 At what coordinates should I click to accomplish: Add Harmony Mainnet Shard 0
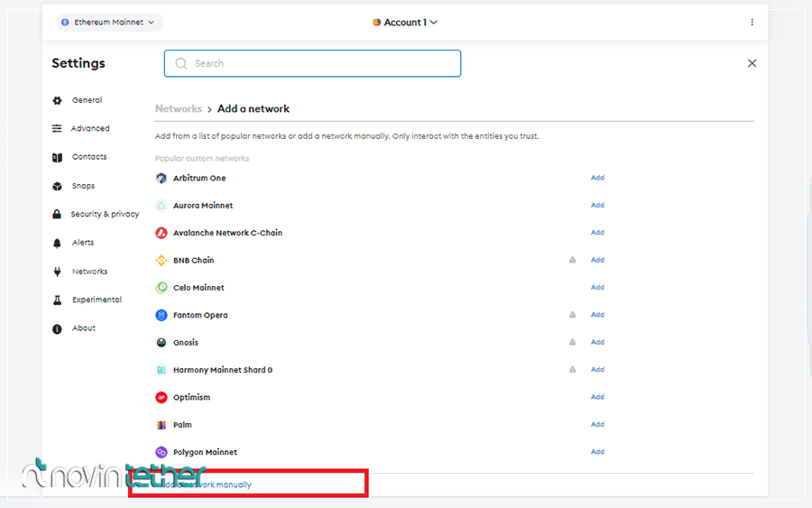(x=597, y=370)
